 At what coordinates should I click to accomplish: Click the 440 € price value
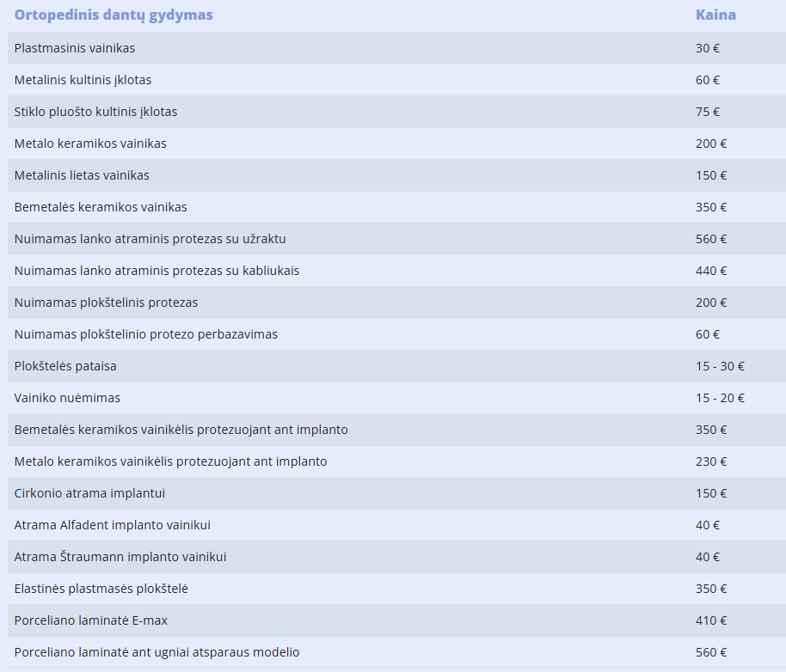pos(711,271)
